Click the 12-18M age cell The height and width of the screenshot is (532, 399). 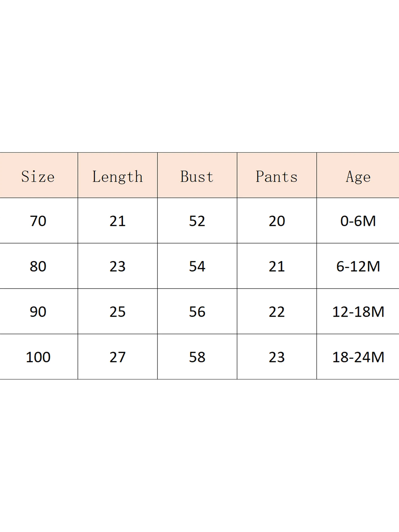pos(358,312)
